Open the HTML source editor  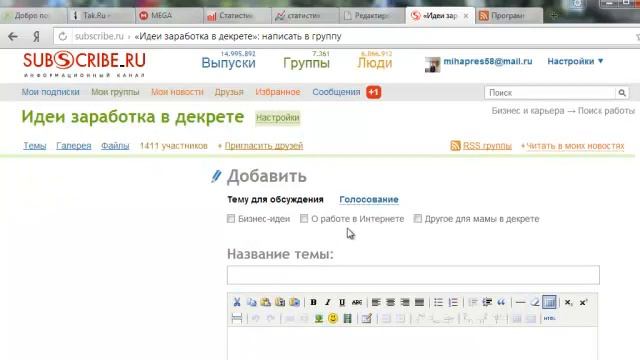[549, 318]
